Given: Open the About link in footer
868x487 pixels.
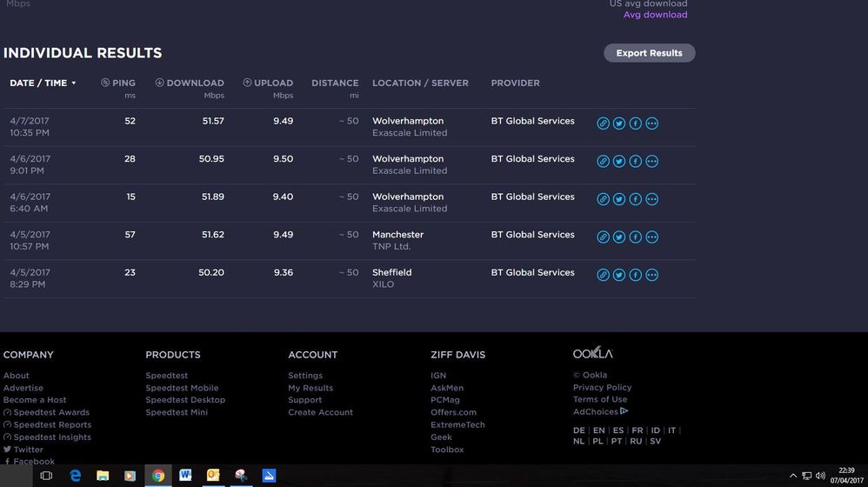Looking at the screenshot, I should 16,375.
